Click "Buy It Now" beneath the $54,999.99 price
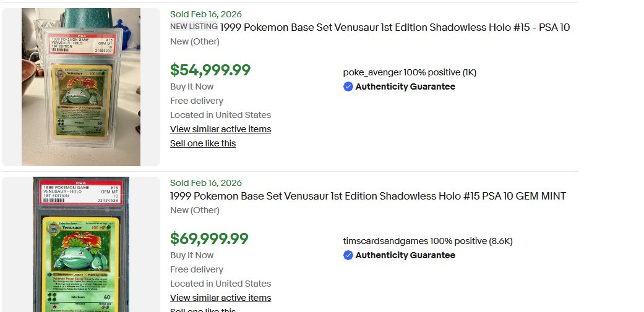The height and width of the screenshot is (312, 644). 192,86
